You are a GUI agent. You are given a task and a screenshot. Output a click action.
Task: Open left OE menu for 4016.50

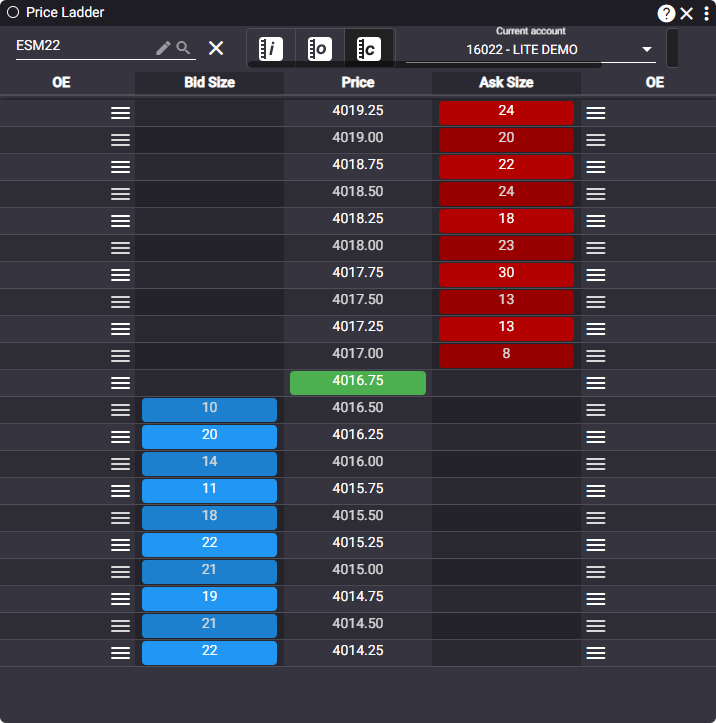click(120, 410)
